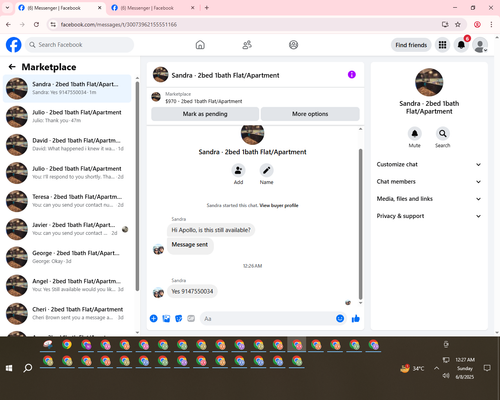This screenshot has height=400, width=500.
Task: Open David's conversation in the list
Action: coord(67,145)
